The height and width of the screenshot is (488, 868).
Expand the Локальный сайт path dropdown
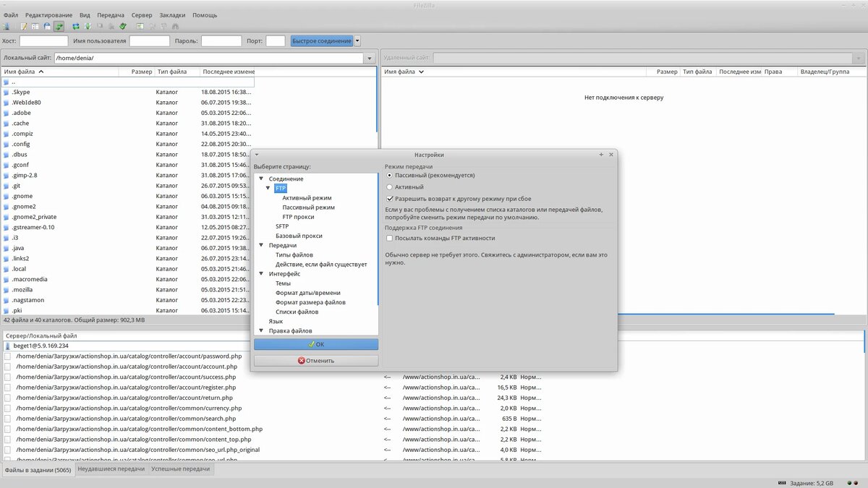[x=370, y=58]
